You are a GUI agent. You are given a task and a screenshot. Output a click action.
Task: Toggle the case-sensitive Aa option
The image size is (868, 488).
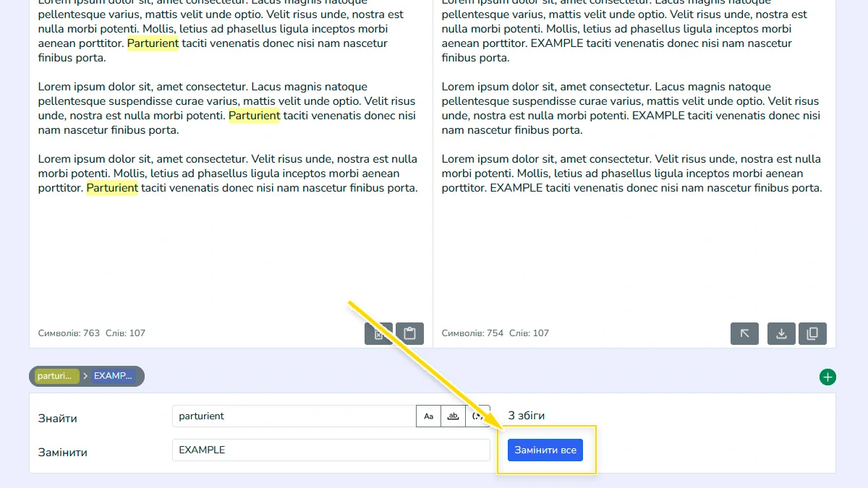(x=428, y=416)
